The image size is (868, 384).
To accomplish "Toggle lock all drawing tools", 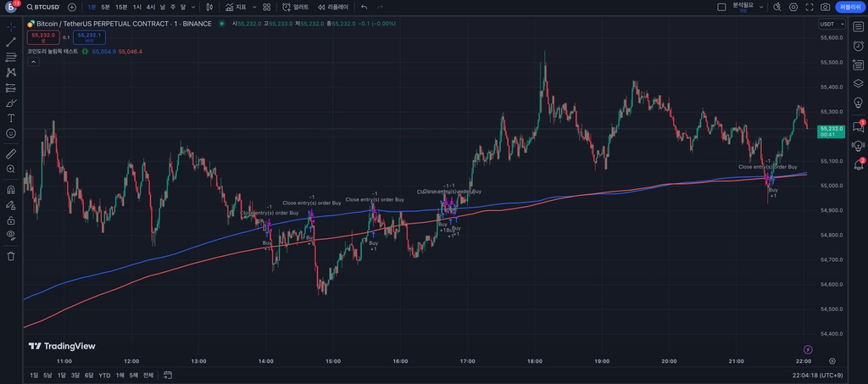I will 10,220.
